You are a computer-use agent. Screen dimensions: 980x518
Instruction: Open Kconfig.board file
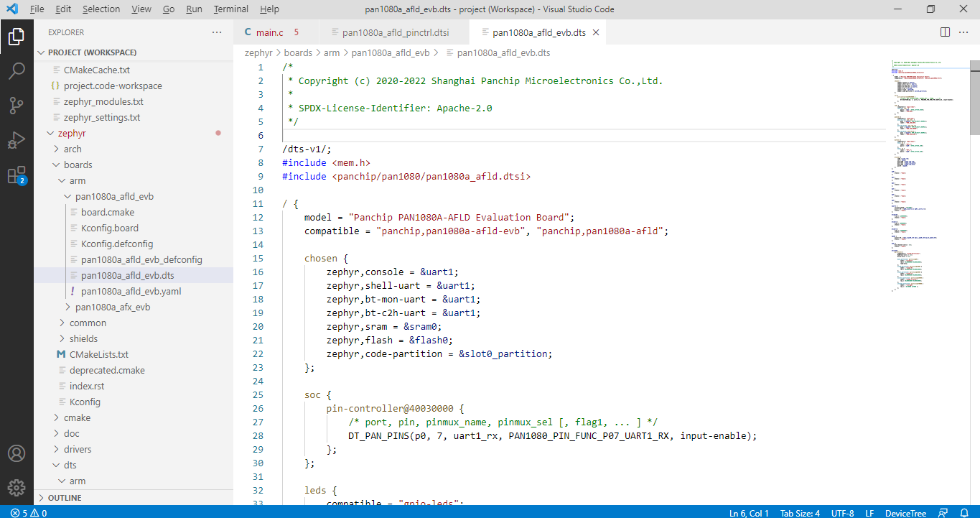[134, 228]
